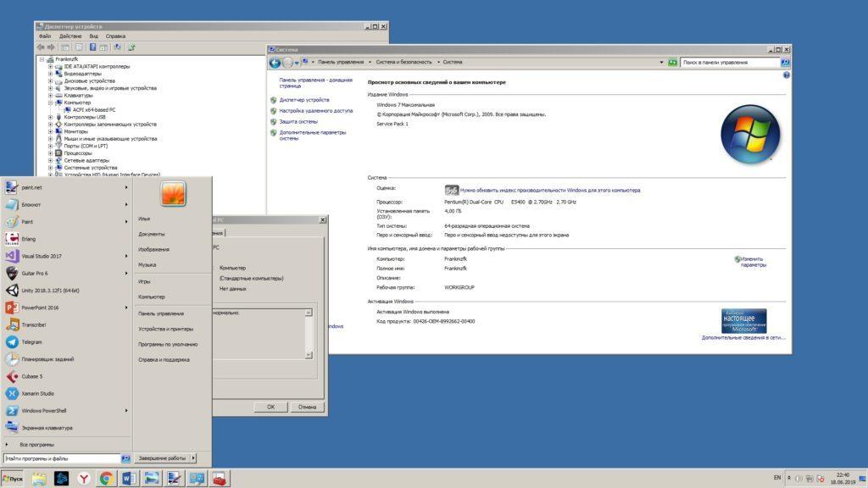Viewport: 868px width, 488px height.
Task: Launch Google Chrome from the taskbar
Action: point(105,479)
